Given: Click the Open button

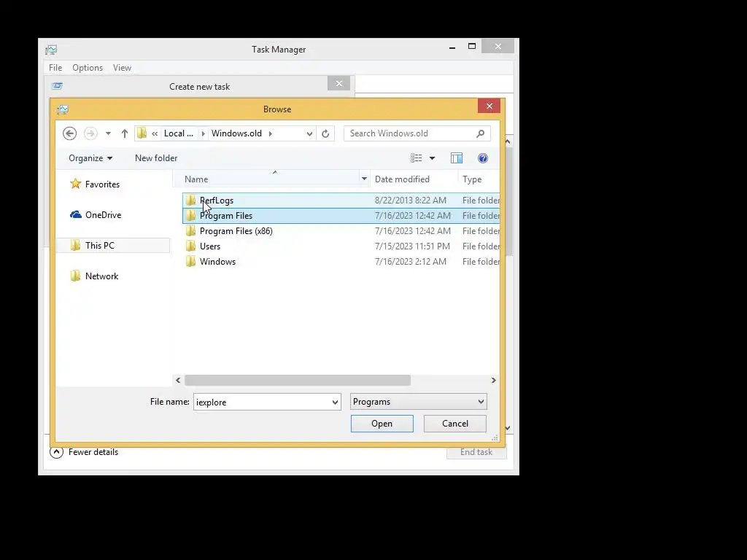Looking at the screenshot, I should pos(382,424).
